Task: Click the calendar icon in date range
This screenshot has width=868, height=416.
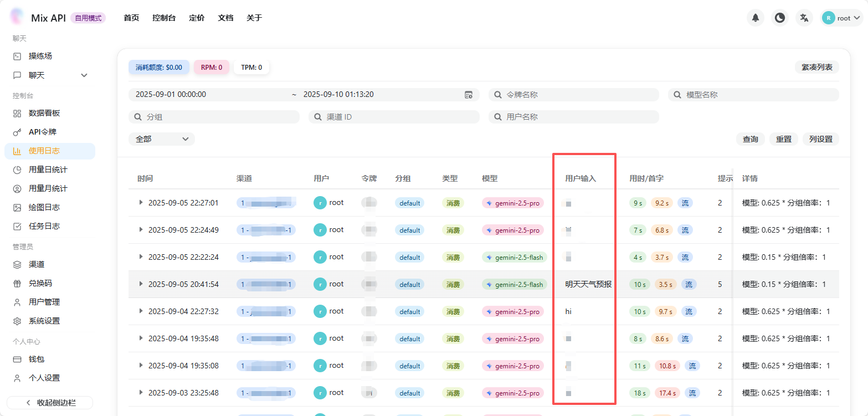Action: click(468, 95)
